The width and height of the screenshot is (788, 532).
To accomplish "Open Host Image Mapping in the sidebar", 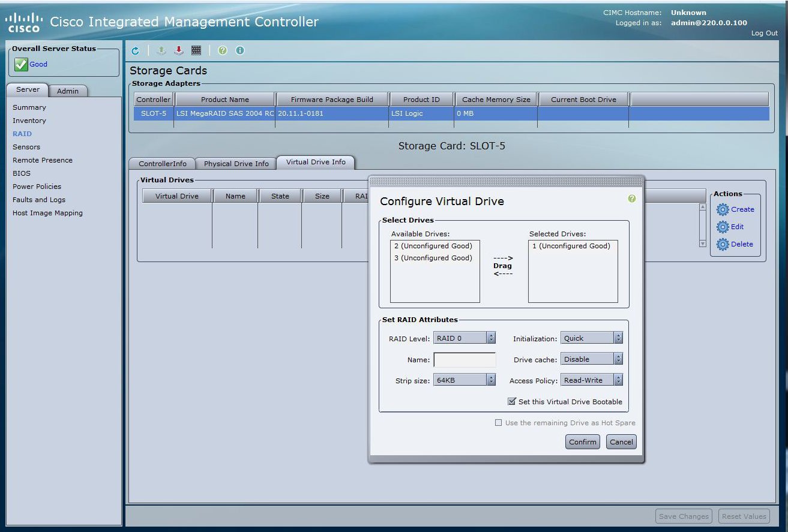I will click(47, 213).
